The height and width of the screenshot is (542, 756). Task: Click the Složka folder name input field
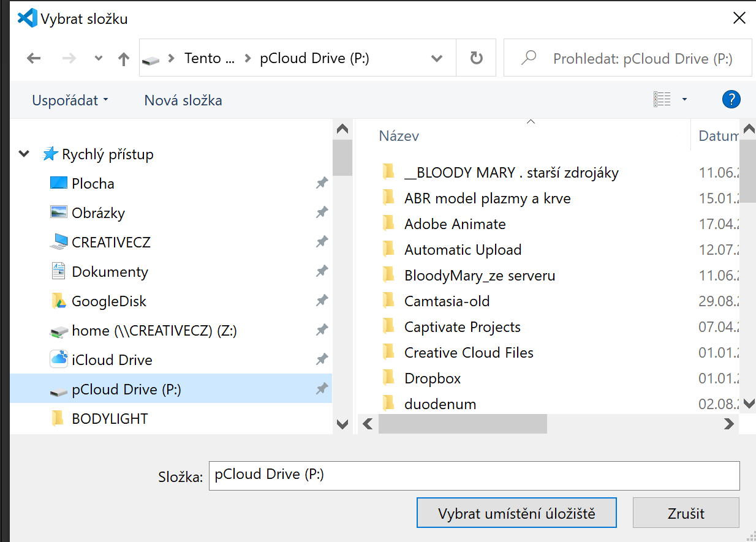point(474,475)
